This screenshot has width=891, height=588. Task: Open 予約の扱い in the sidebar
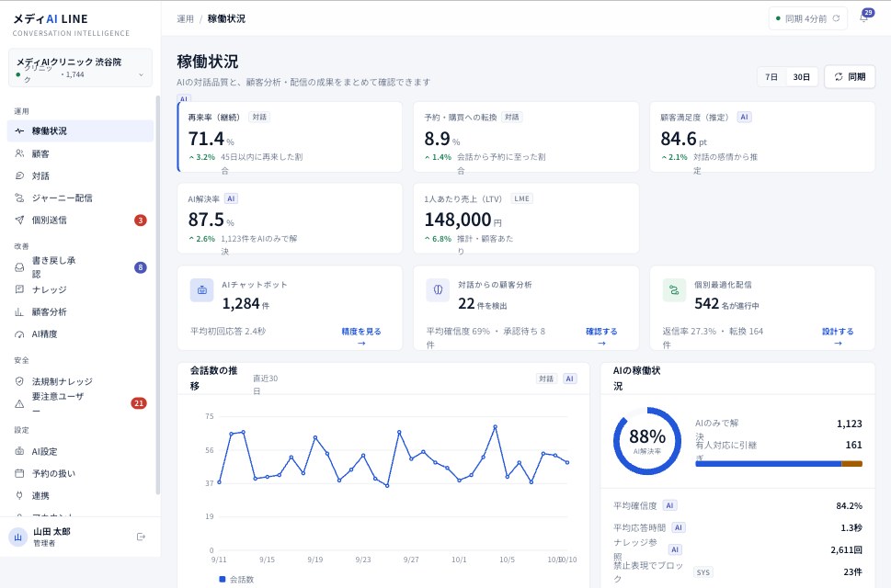(x=80, y=473)
